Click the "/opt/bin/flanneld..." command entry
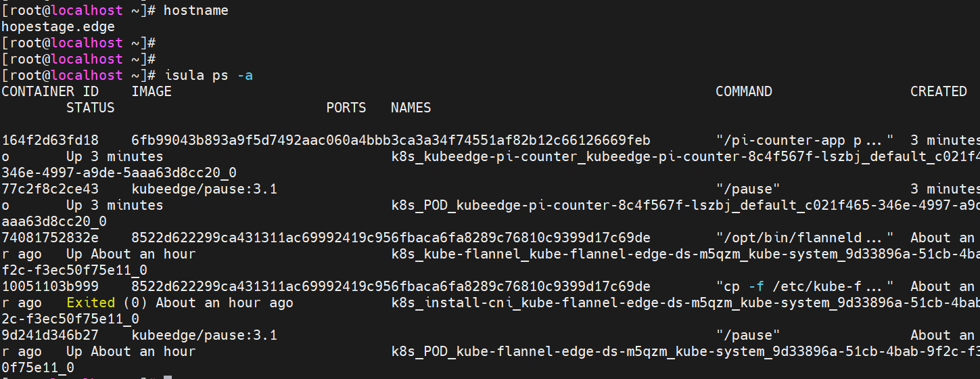This screenshot has height=379, width=980. pyautogui.click(x=804, y=238)
